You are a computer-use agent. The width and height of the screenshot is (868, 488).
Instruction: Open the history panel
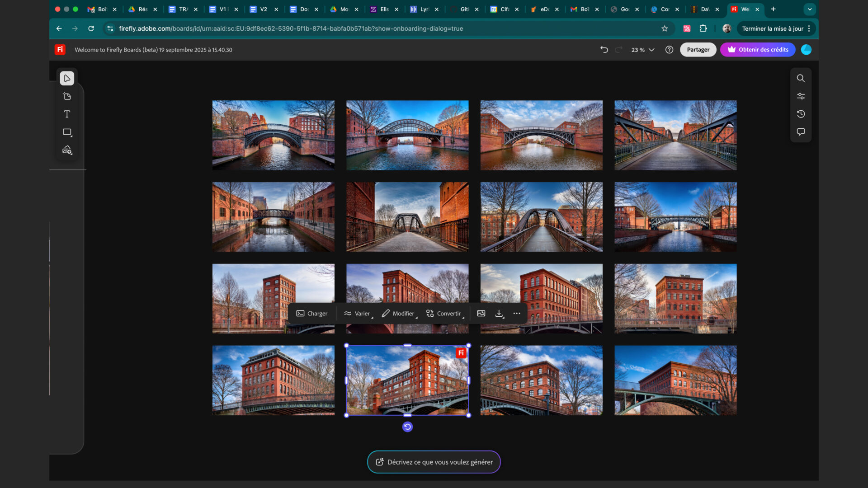coord(801,114)
